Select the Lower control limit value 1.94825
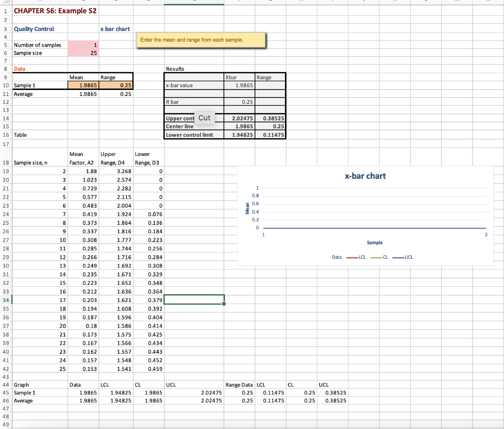 (x=241, y=134)
